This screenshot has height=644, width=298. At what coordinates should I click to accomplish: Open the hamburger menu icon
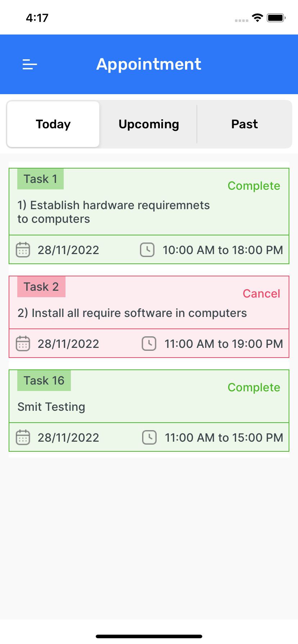30,64
